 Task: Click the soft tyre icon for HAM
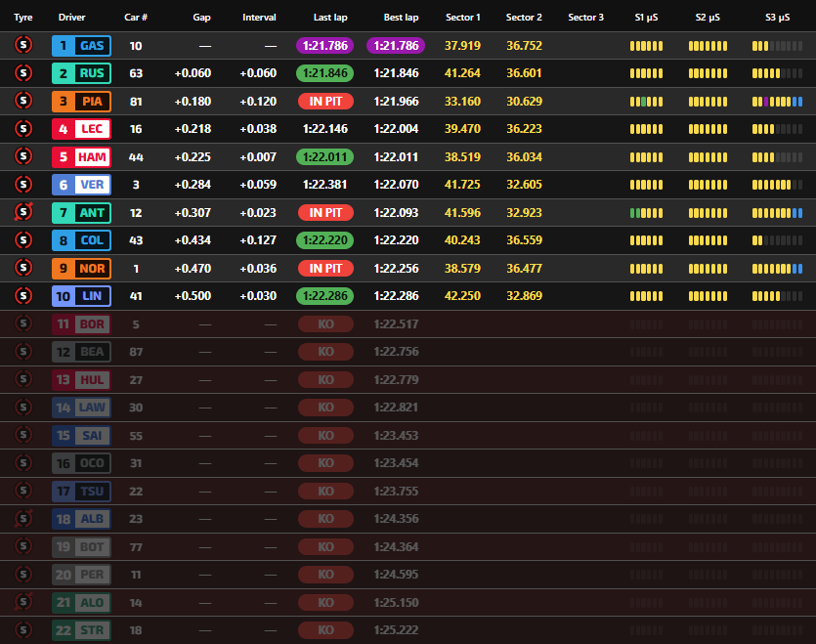click(x=22, y=156)
